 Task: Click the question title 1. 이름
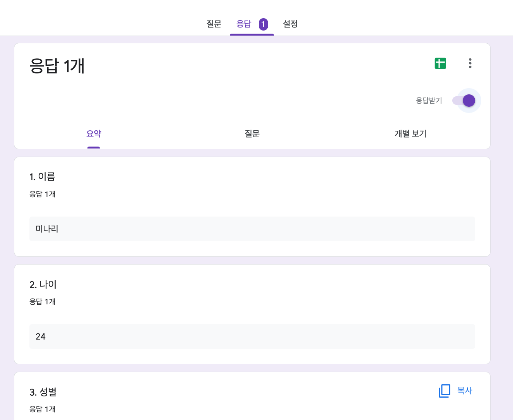pyautogui.click(x=43, y=177)
